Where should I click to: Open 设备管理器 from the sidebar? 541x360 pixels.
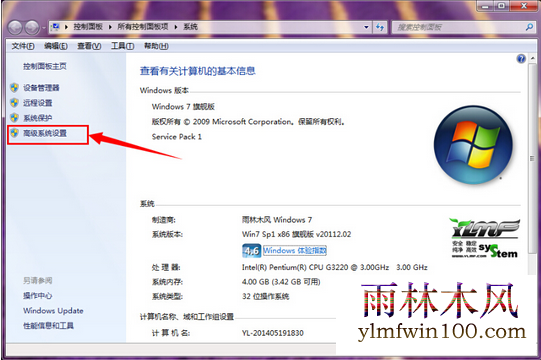point(41,88)
